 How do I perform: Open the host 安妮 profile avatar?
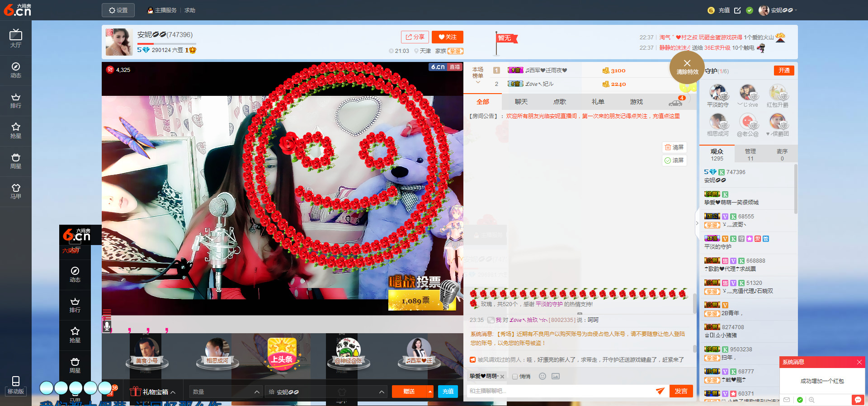119,42
